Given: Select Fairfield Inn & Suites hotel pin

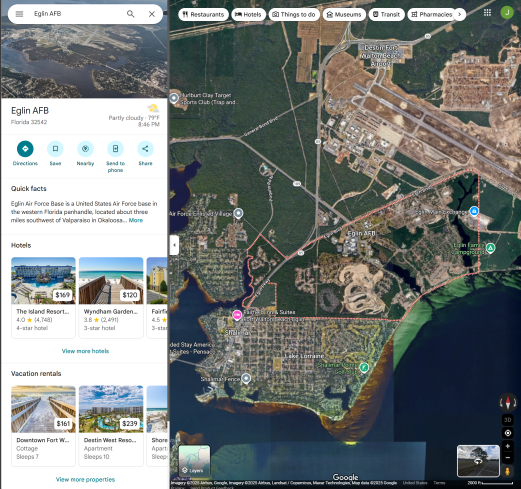Looking at the screenshot, I should [x=237, y=315].
